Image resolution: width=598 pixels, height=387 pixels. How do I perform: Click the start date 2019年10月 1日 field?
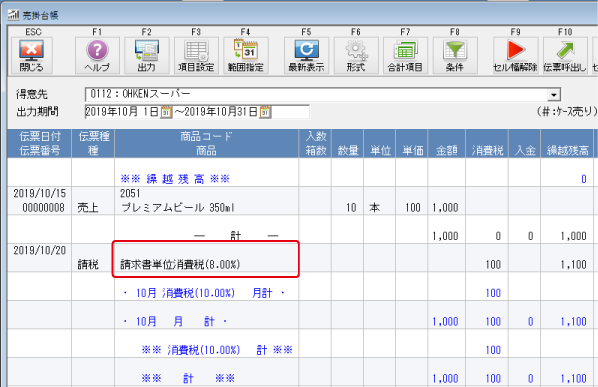point(122,112)
